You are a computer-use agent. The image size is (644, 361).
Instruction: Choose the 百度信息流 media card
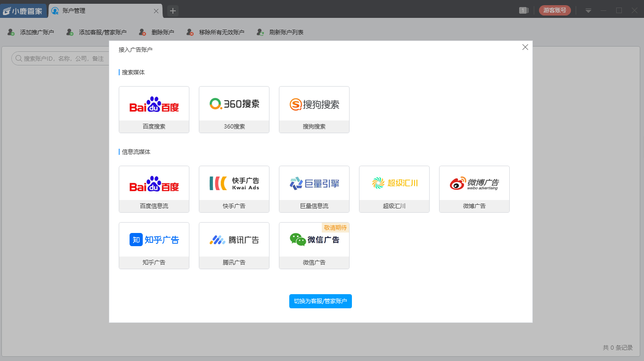coord(154,189)
